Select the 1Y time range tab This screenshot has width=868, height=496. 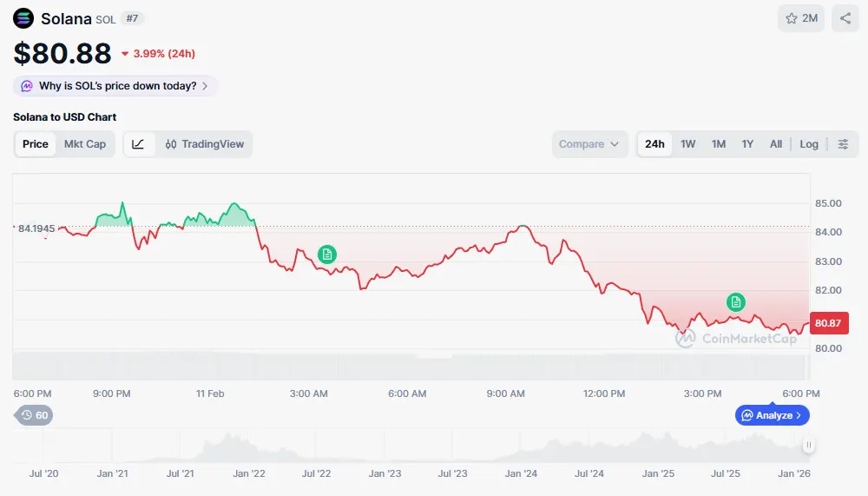[x=747, y=144]
